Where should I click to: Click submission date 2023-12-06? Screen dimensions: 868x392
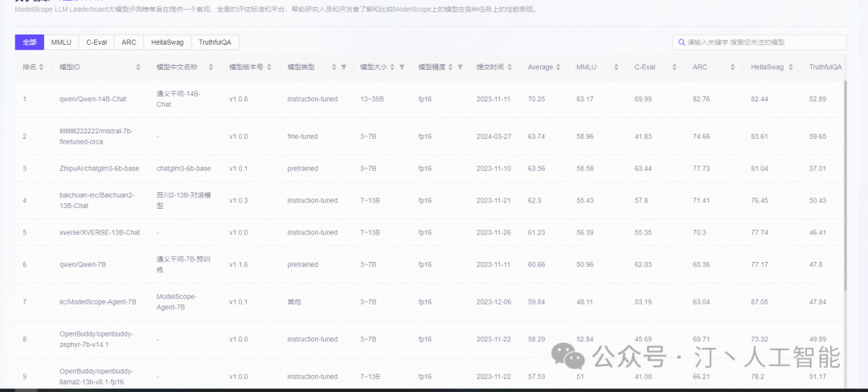click(x=493, y=302)
